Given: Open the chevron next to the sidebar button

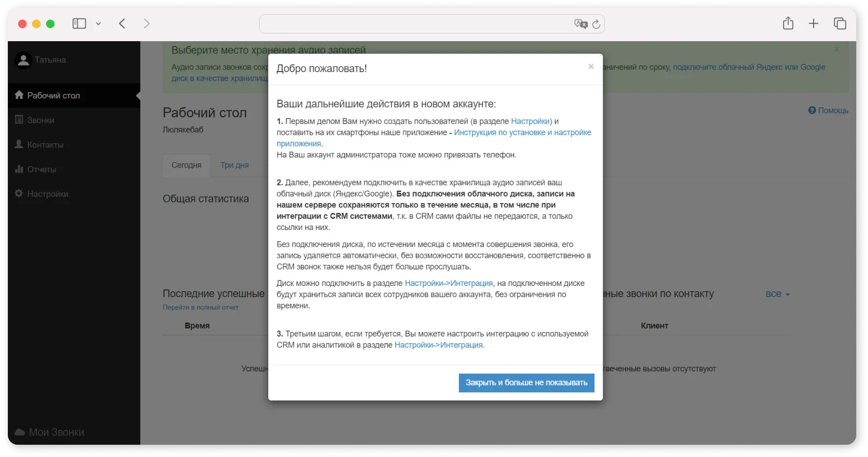Looking at the screenshot, I should (x=99, y=24).
